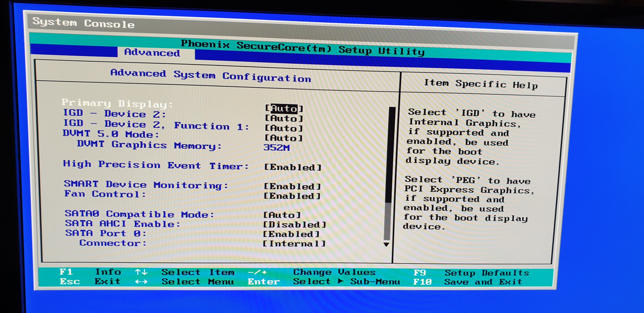This screenshot has width=644, height=313.
Task: Toggle SMART Device Monitoring Enabled value
Action: point(292,186)
